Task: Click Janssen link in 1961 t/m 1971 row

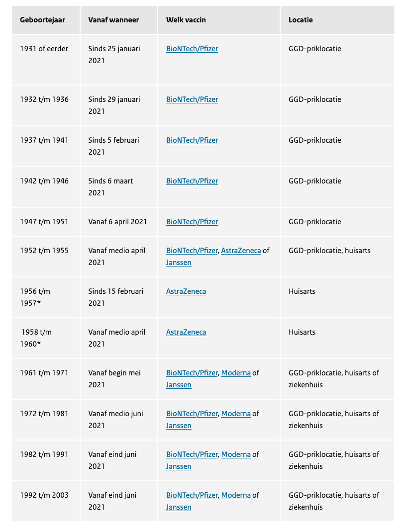Action: 179,385
